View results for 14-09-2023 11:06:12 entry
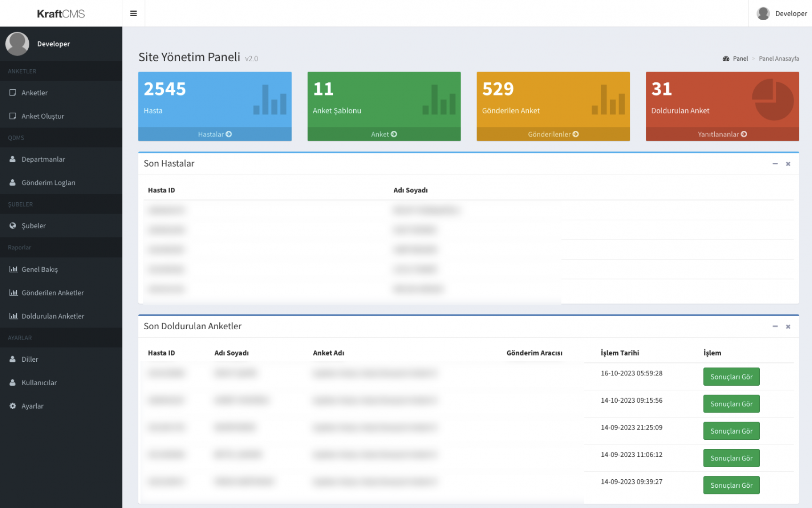 pyautogui.click(x=732, y=458)
